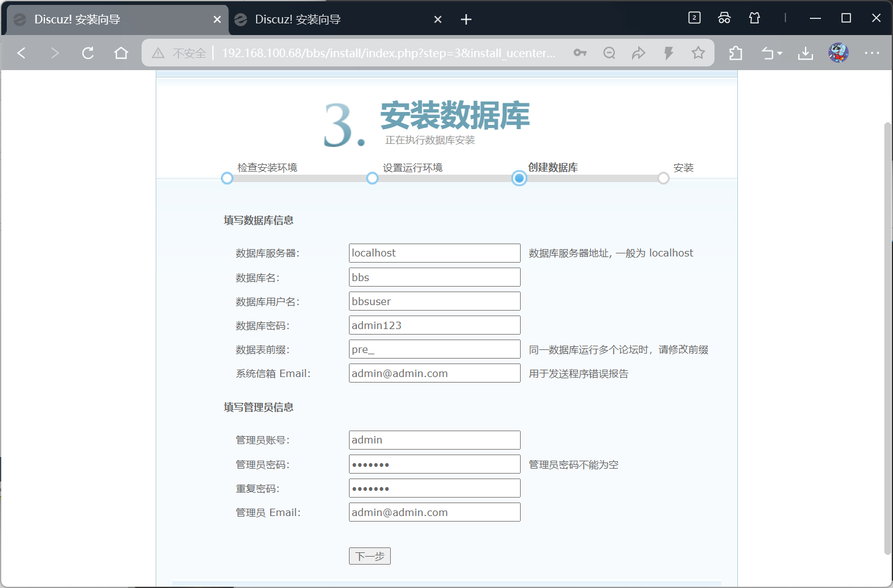Viewport: 893px width, 588px height.
Task: Click the share arrow icon in address bar
Action: [639, 53]
